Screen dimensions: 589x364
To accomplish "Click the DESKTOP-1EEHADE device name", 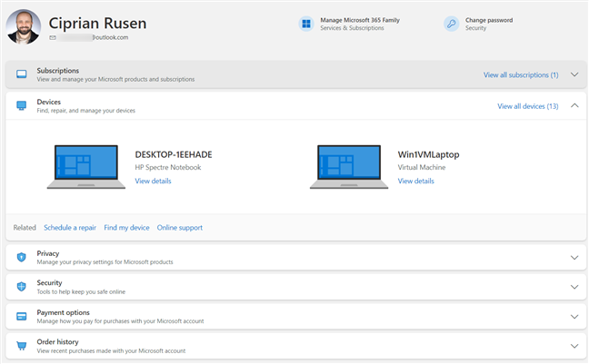I will click(174, 154).
